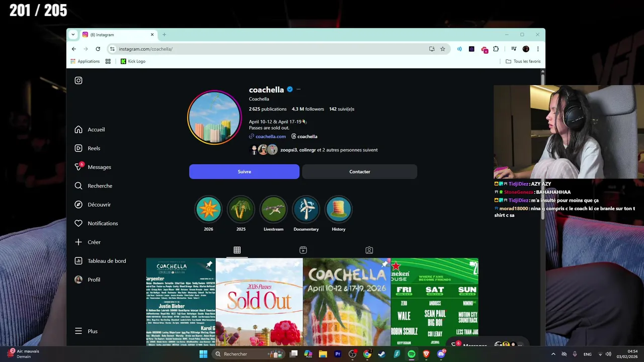
Task: Click the Suivre button
Action: coord(244,171)
